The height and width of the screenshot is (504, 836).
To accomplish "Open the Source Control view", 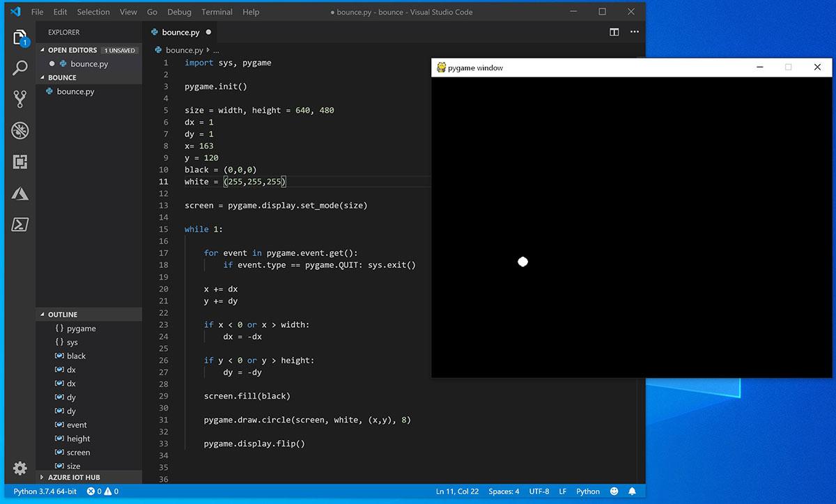I will point(20,99).
